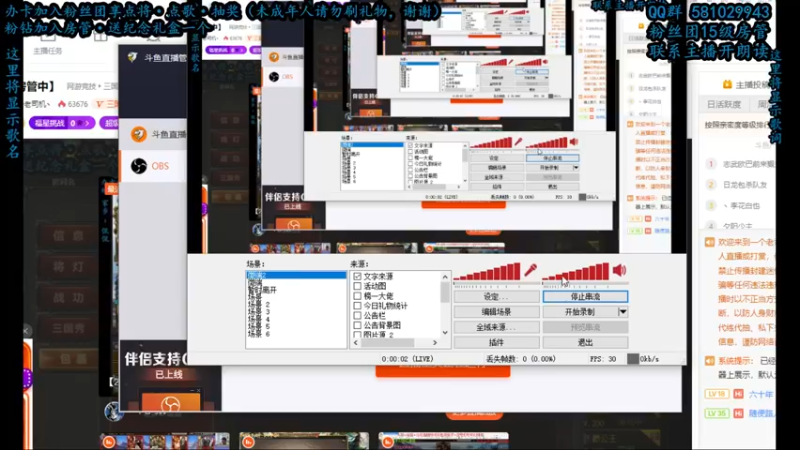The width and height of the screenshot is (800, 450).
Task: Select 场景 5 in the scene list
Action: click(259, 327)
